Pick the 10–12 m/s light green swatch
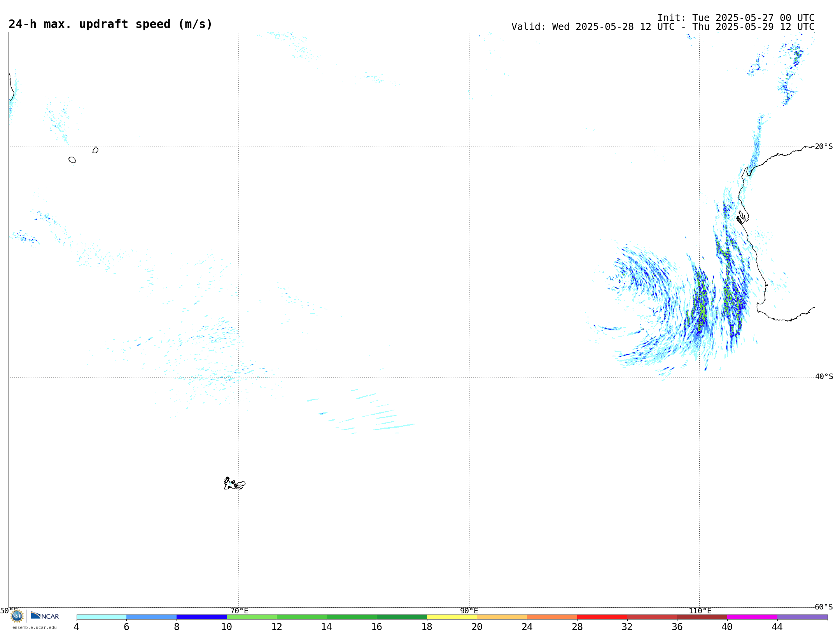 (252, 617)
